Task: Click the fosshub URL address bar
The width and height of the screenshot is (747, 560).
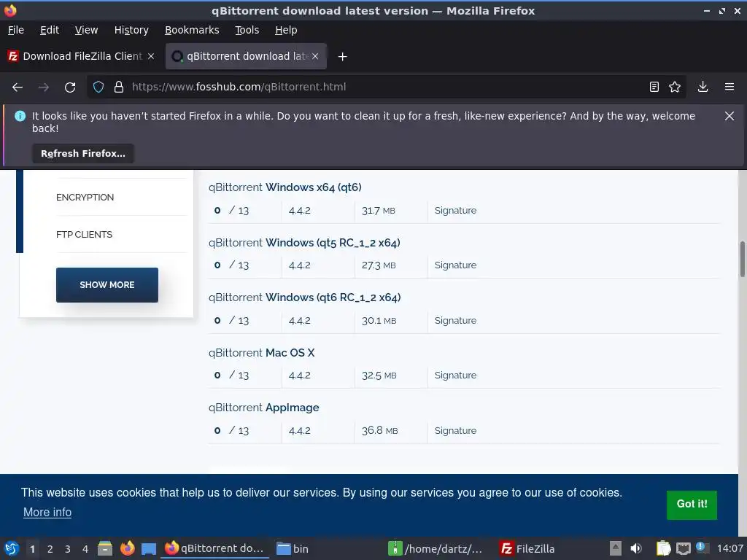Action: point(386,87)
